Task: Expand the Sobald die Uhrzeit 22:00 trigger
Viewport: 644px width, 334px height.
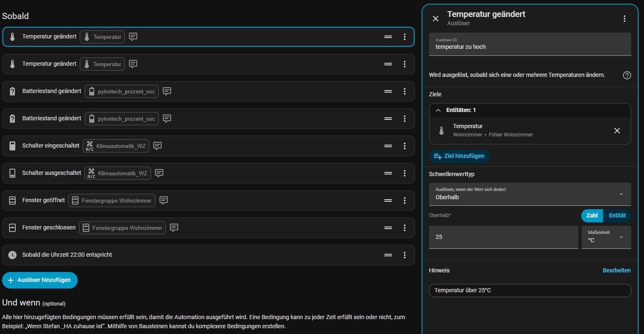Action: (208, 255)
